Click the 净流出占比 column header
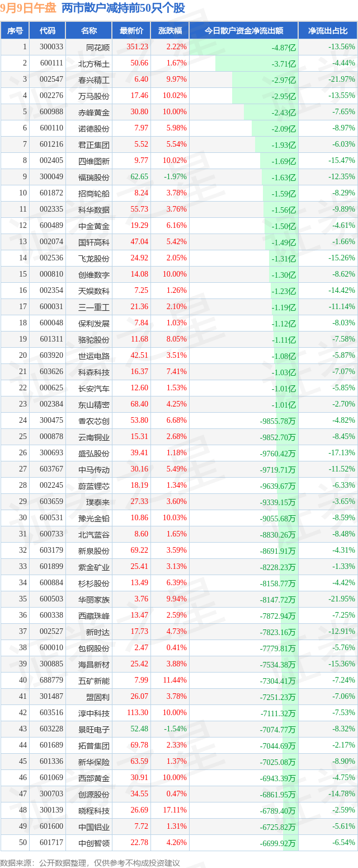 (328, 31)
